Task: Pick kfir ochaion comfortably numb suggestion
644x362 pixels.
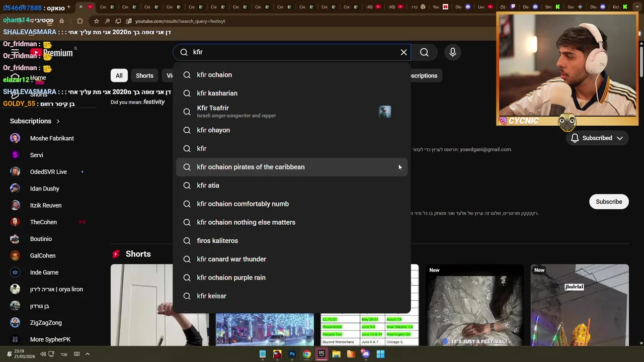Action: pyautogui.click(x=292, y=204)
